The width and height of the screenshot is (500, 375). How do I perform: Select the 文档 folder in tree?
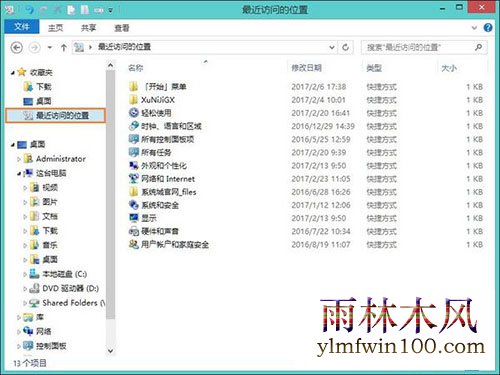(50, 216)
